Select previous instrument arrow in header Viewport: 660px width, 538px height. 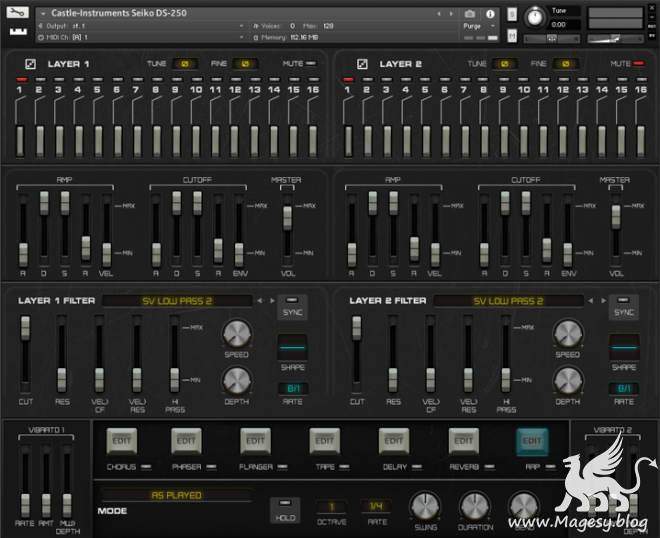(x=439, y=14)
